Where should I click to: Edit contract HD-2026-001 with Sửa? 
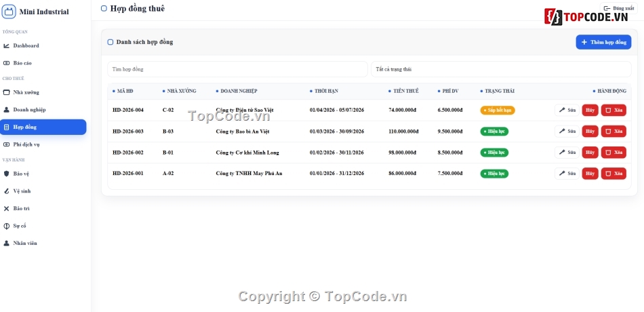(567, 174)
